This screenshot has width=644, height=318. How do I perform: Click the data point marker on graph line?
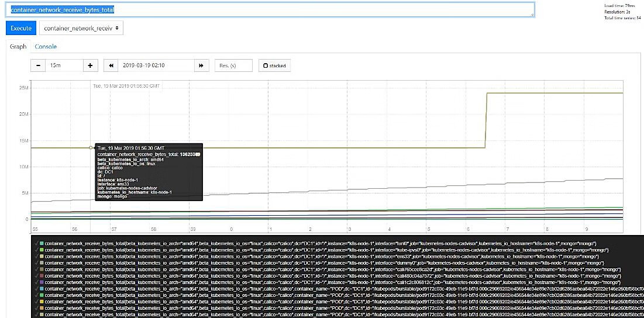coord(91,147)
